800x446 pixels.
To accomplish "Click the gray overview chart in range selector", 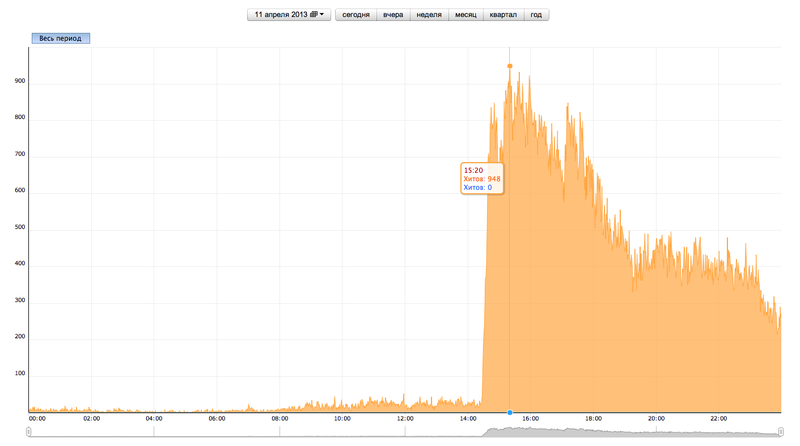I will click(405, 432).
